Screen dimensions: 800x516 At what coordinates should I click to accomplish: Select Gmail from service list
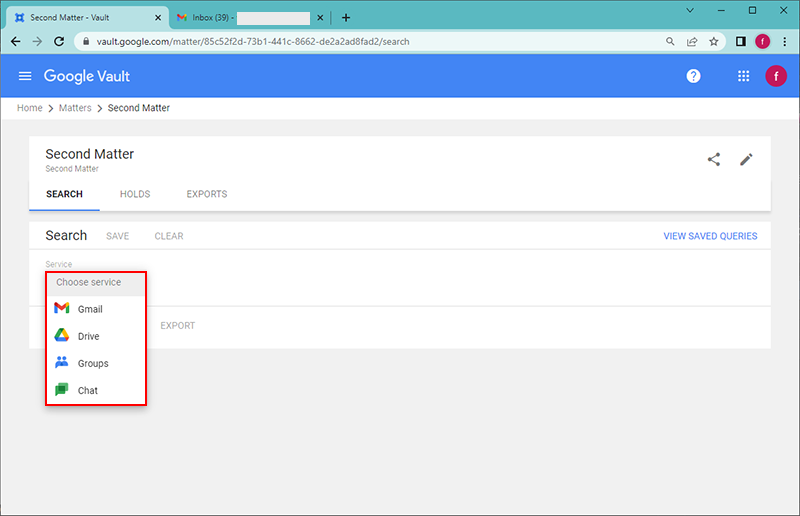tap(96, 309)
